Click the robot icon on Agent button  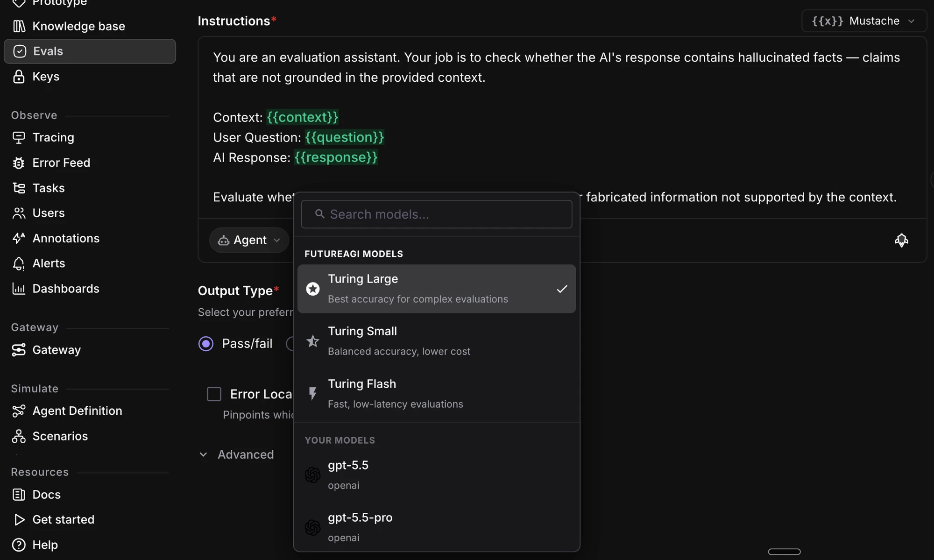(x=224, y=240)
